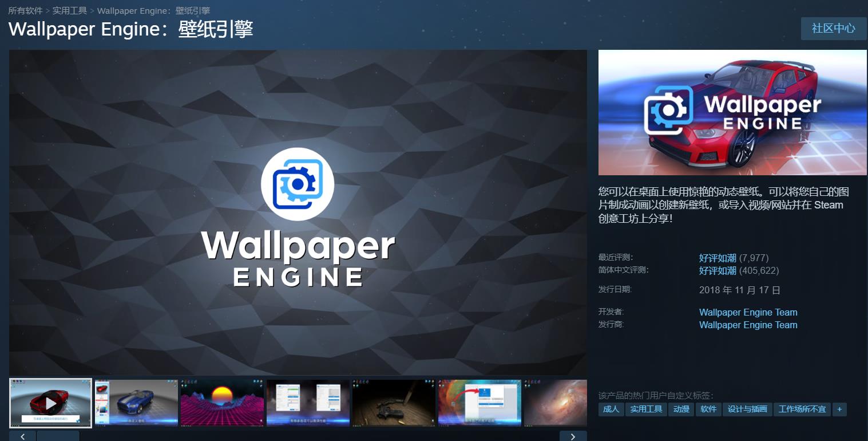Select the 软件 tag
The image size is (868, 441).
[x=708, y=409]
